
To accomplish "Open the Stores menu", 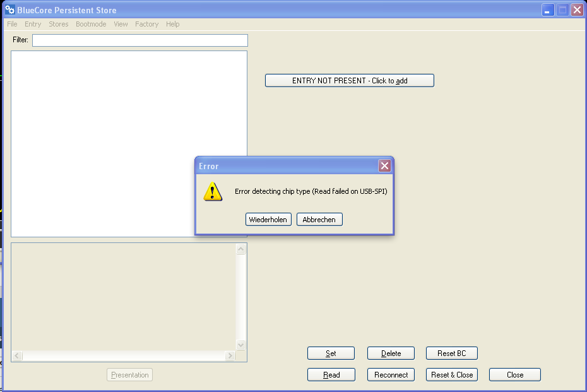I will pos(59,24).
